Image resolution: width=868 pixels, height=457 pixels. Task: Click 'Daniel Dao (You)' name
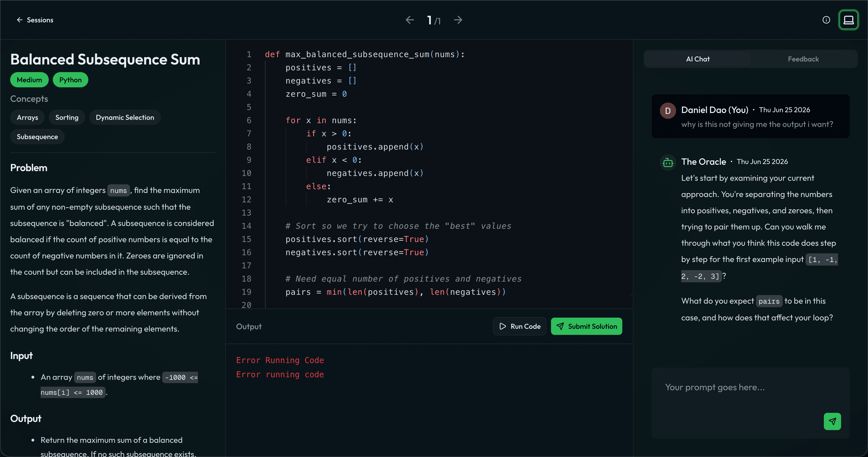715,110
